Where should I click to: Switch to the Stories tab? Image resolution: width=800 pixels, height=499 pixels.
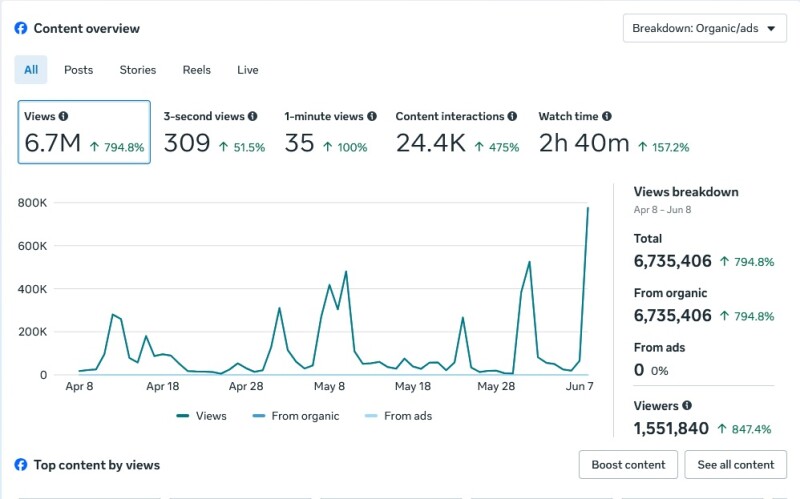(x=138, y=70)
